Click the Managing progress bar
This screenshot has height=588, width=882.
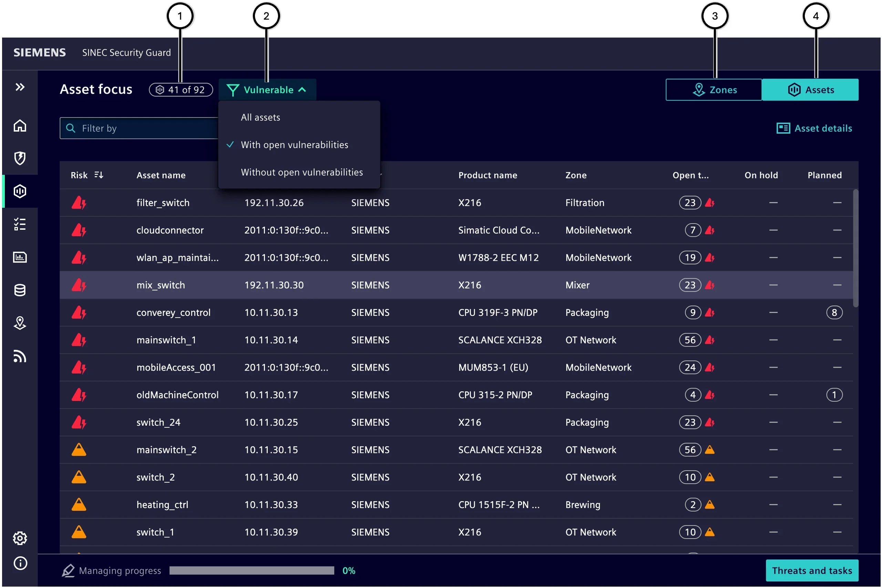point(252,571)
